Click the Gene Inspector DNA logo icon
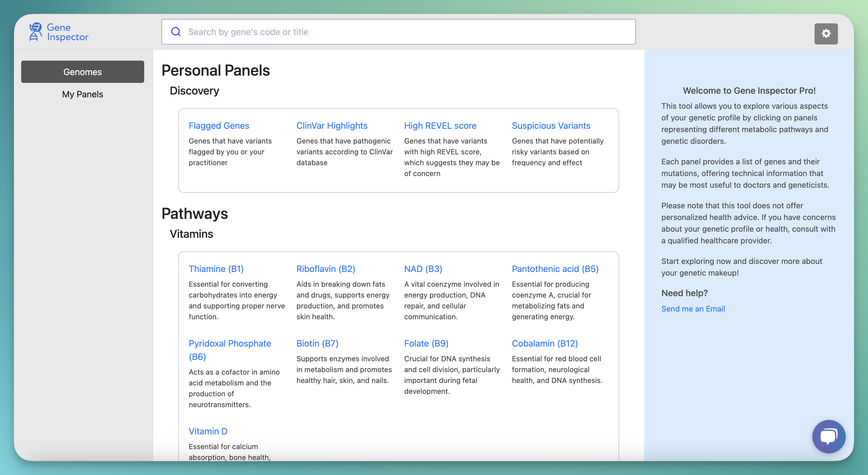This screenshot has width=868, height=475. click(x=35, y=32)
